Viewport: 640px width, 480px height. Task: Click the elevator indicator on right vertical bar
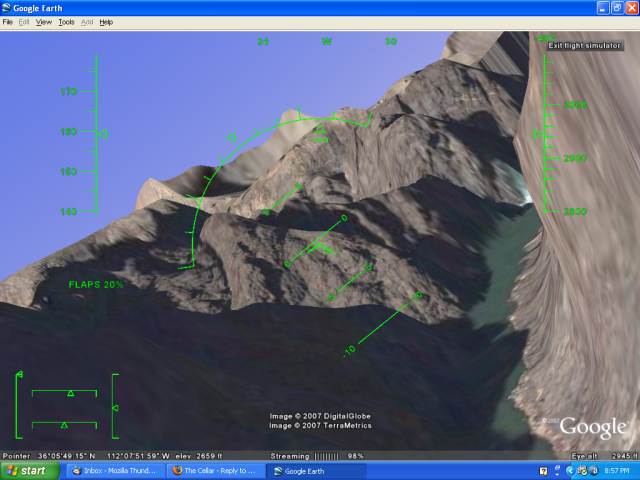pyautogui.click(x=115, y=408)
